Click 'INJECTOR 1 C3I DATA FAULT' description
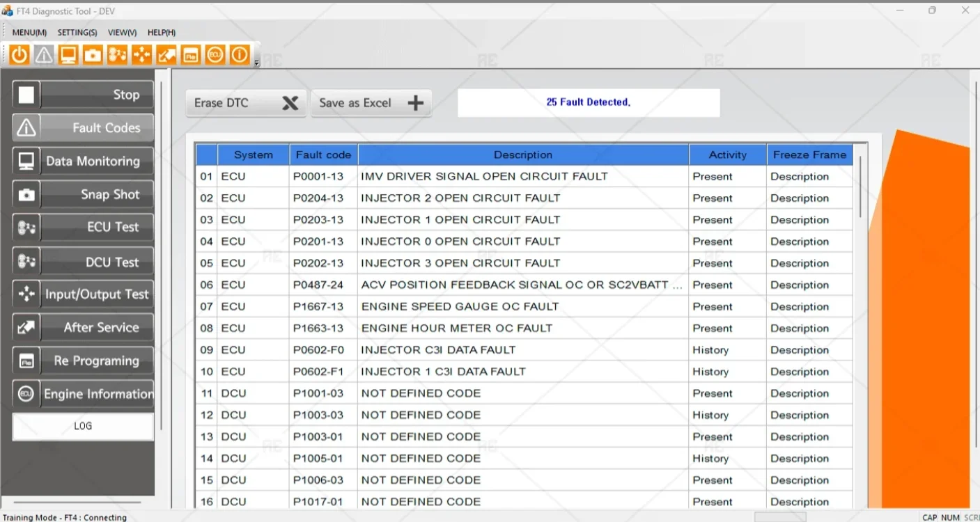Viewport: 980px width, 522px height. [443, 372]
